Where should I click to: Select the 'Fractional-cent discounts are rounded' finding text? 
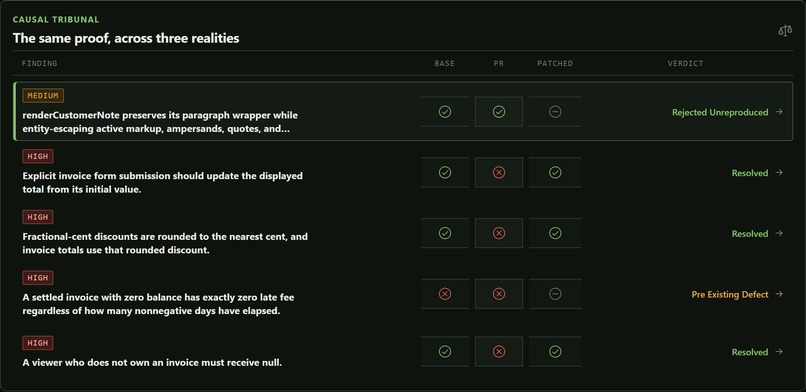(x=165, y=244)
